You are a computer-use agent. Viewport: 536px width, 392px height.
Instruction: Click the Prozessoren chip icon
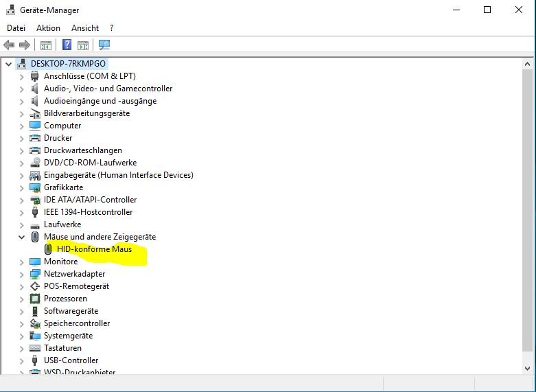34,299
